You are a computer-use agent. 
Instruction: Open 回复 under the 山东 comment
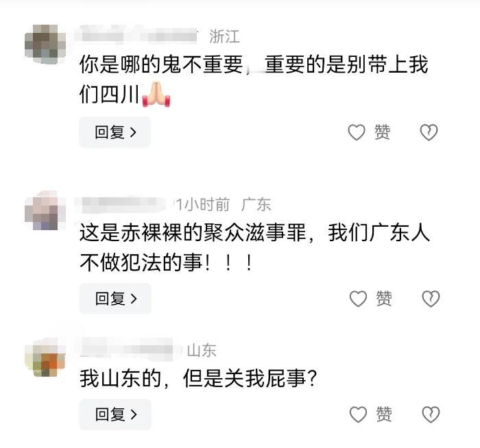115,414
